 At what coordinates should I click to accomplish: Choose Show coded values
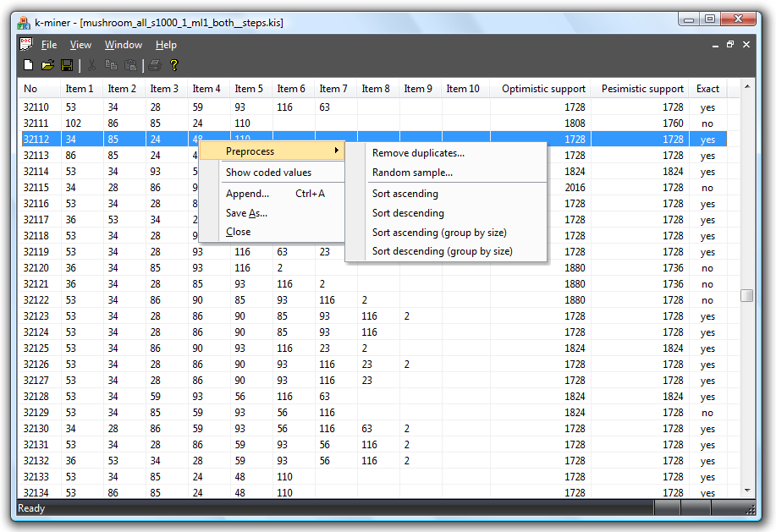click(x=269, y=173)
